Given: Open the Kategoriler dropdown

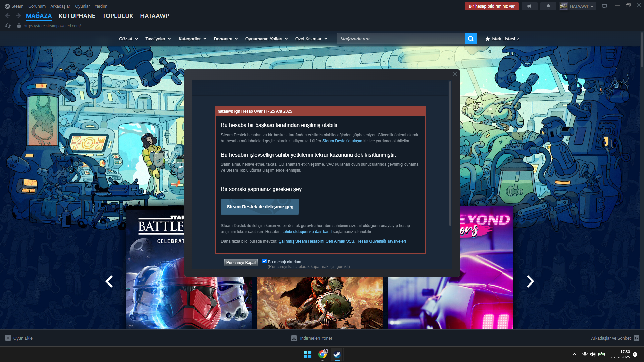Looking at the screenshot, I should pyautogui.click(x=192, y=39).
